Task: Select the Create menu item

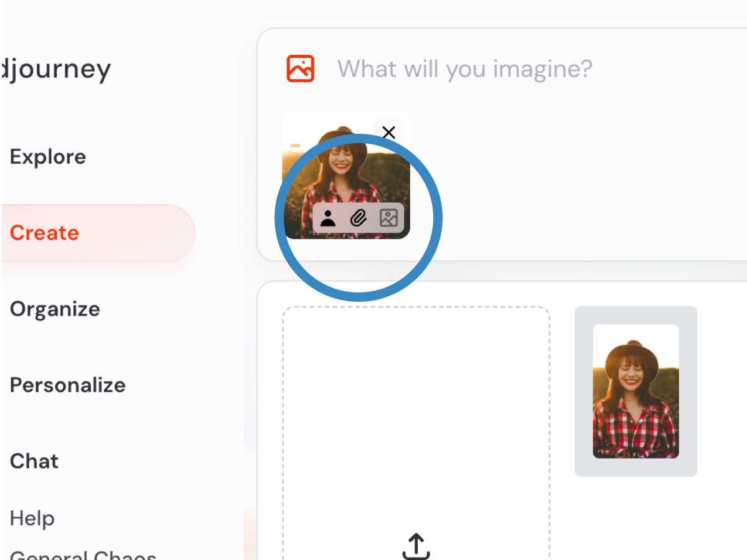Action: 44,233
